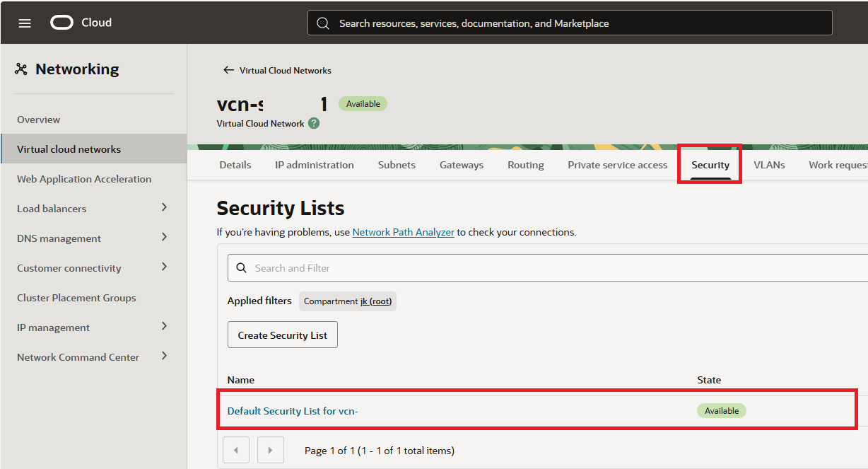The height and width of the screenshot is (469, 868).
Task: Click the Oracle Cloud logo
Action: point(62,23)
